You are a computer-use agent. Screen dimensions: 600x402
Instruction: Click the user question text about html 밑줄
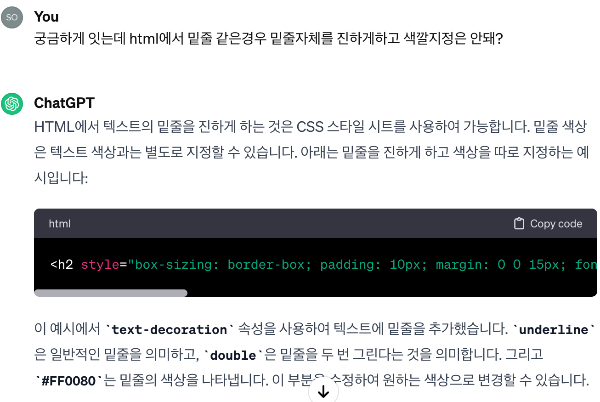pyautogui.click(x=269, y=38)
